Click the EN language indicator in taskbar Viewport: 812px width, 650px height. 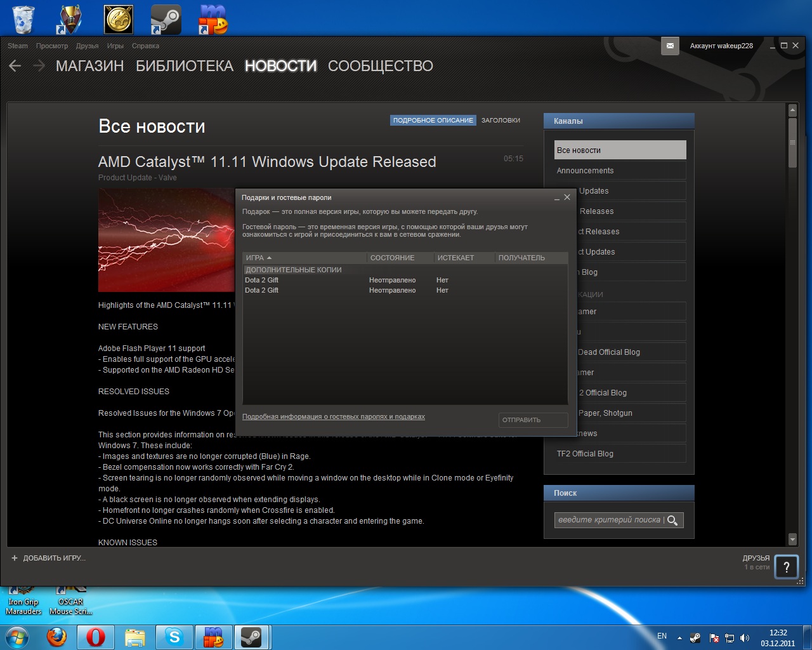pos(662,636)
